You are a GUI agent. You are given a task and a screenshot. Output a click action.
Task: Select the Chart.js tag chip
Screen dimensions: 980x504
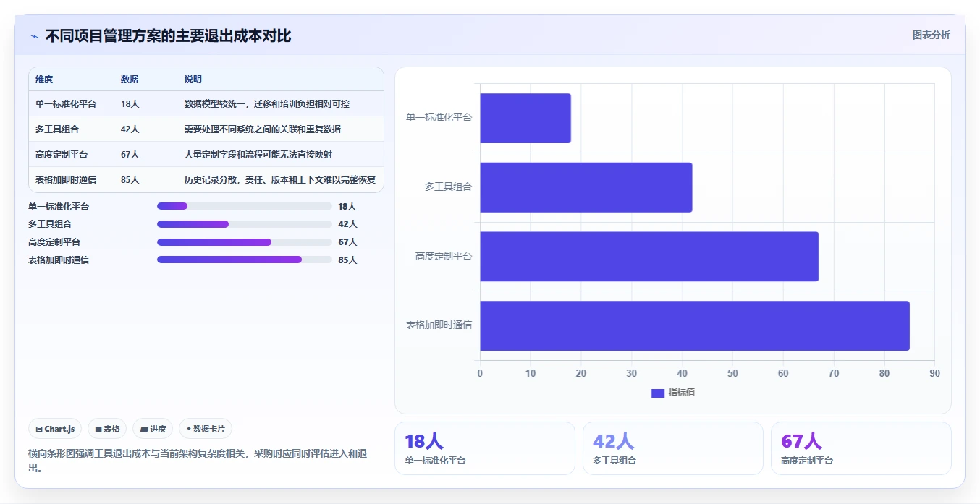56,429
